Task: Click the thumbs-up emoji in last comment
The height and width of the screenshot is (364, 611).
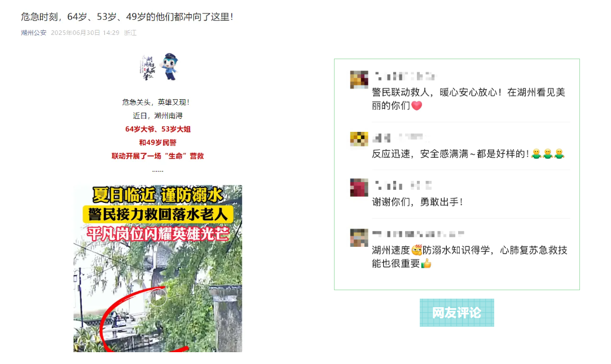Action: [x=427, y=264]
